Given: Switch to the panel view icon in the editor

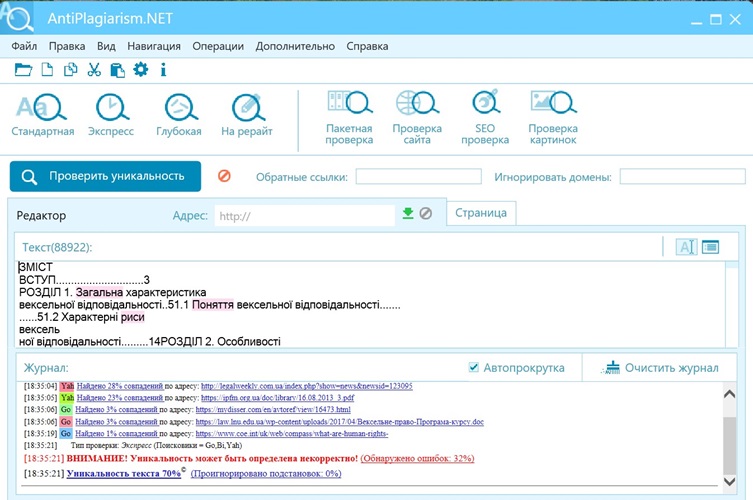Looking at the screenshot, I should 710,247.
